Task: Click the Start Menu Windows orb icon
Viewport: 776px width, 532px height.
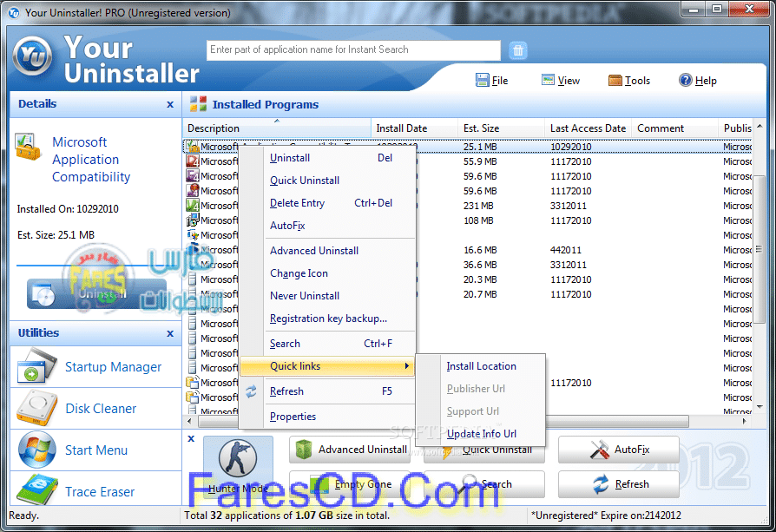Action: (x=37, y=450)
